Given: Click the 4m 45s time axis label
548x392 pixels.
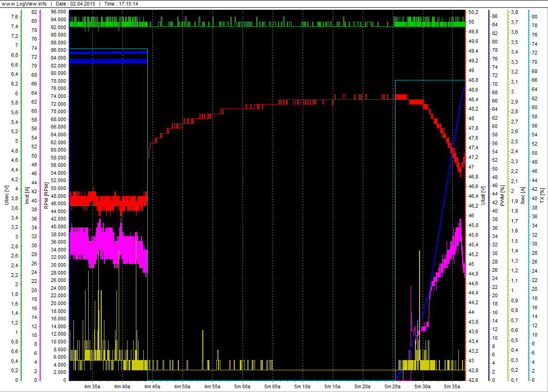Looking at the screenshot, I should pos(152,386).
